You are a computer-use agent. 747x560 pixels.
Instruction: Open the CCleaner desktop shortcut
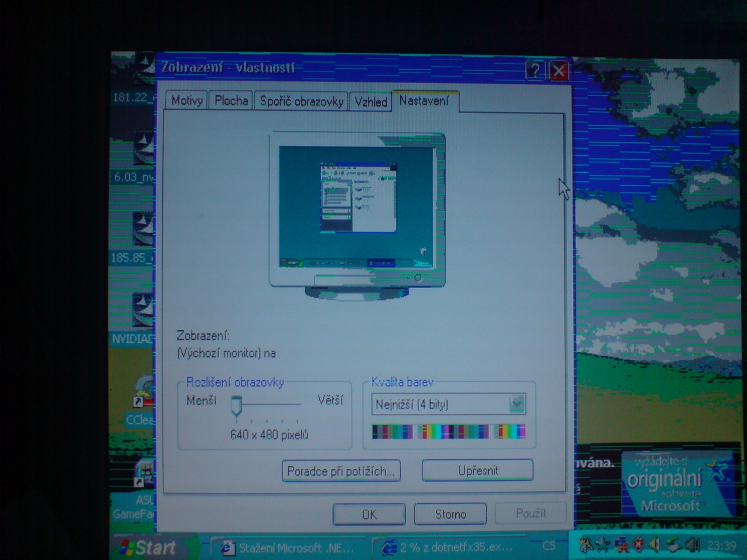[142, 392]
